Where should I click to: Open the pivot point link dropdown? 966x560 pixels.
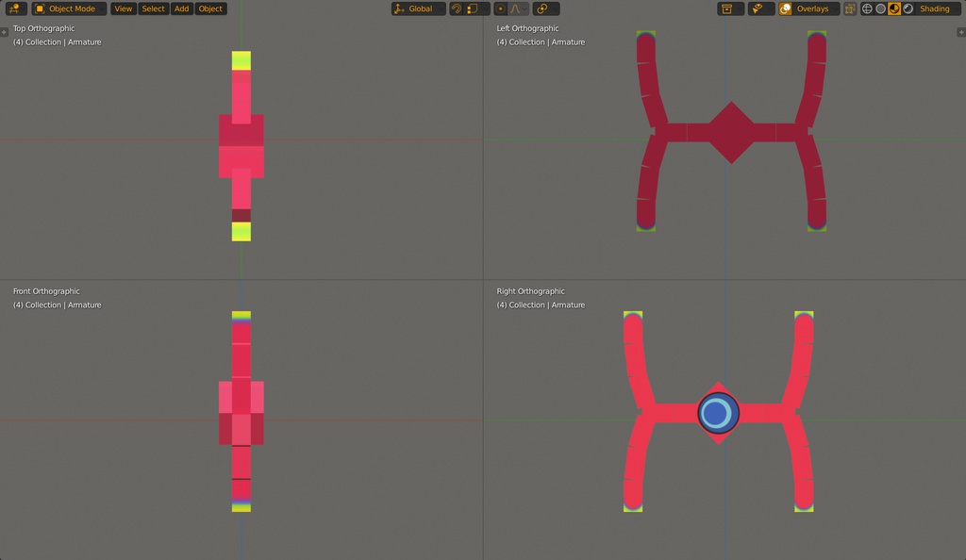click(546, 8)
